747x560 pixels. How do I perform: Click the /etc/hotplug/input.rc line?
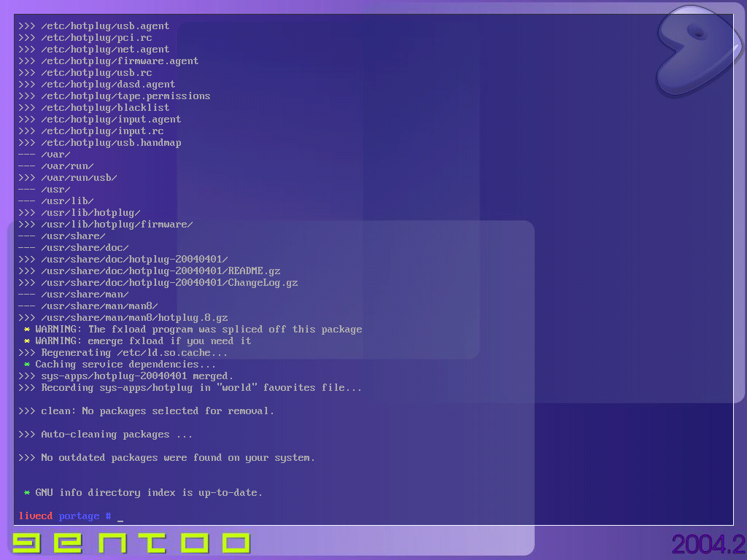click(91, 131)
